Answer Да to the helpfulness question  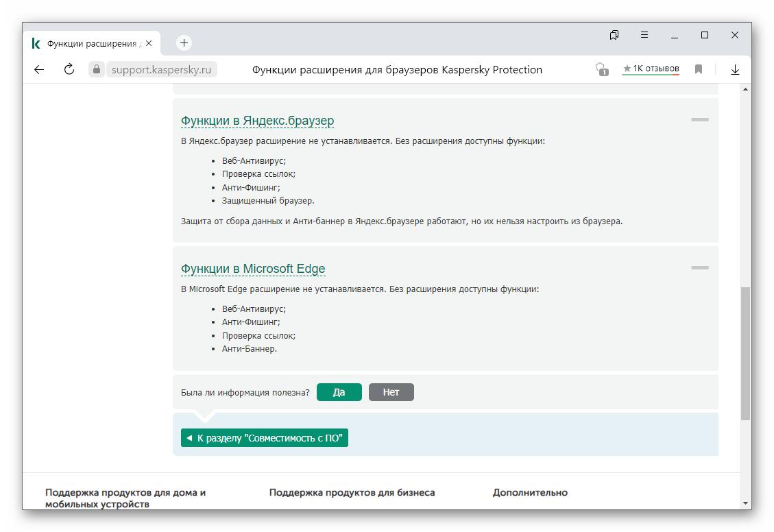point(339,392)
